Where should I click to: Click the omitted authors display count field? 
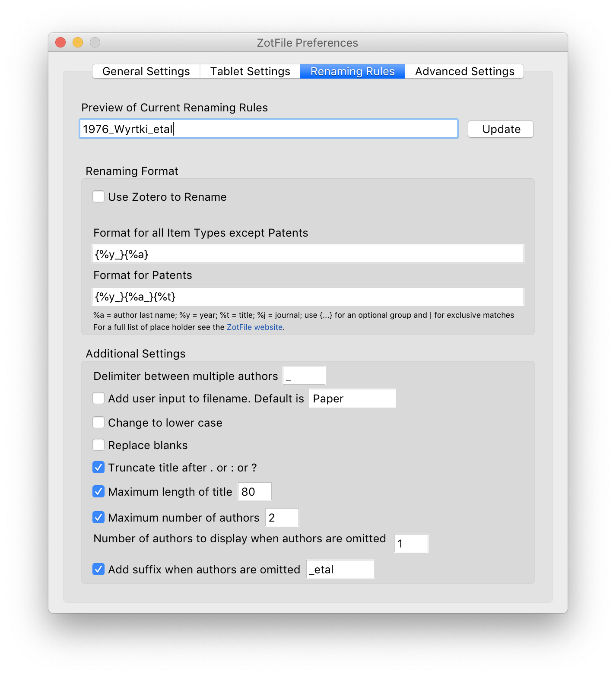pos(411,543)
